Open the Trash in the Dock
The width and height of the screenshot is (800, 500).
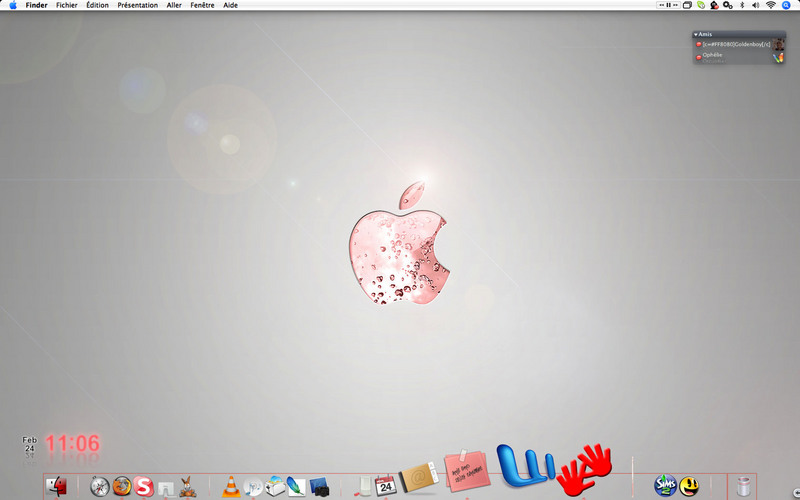pyautogui.click(x=744, y=486)
